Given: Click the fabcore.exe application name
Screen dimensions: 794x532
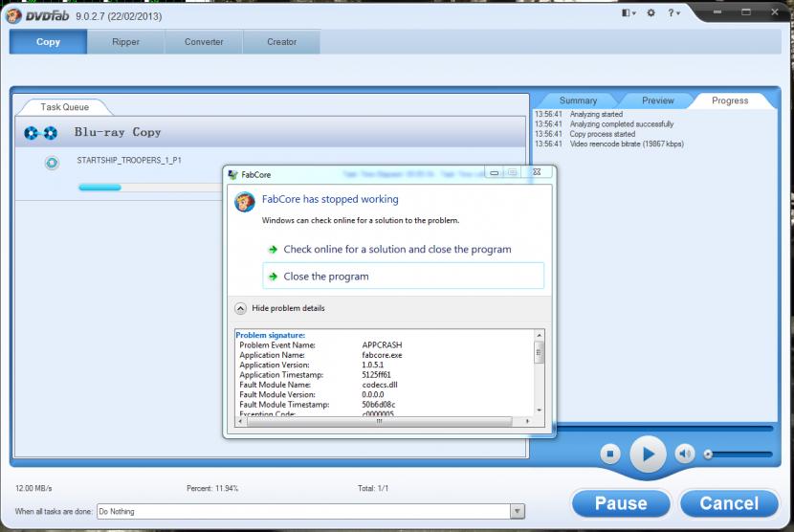Looking at the screenshot, I should 382,355.
